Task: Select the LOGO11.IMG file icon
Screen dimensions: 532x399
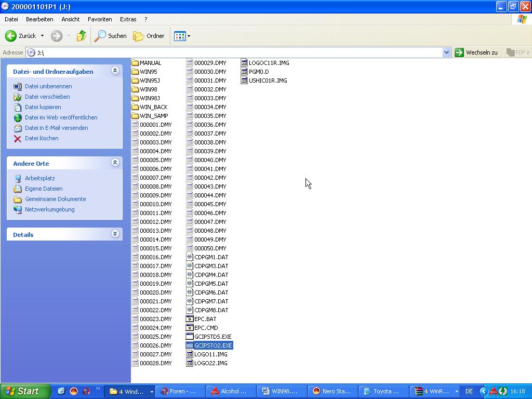Action: pos(190,354)
